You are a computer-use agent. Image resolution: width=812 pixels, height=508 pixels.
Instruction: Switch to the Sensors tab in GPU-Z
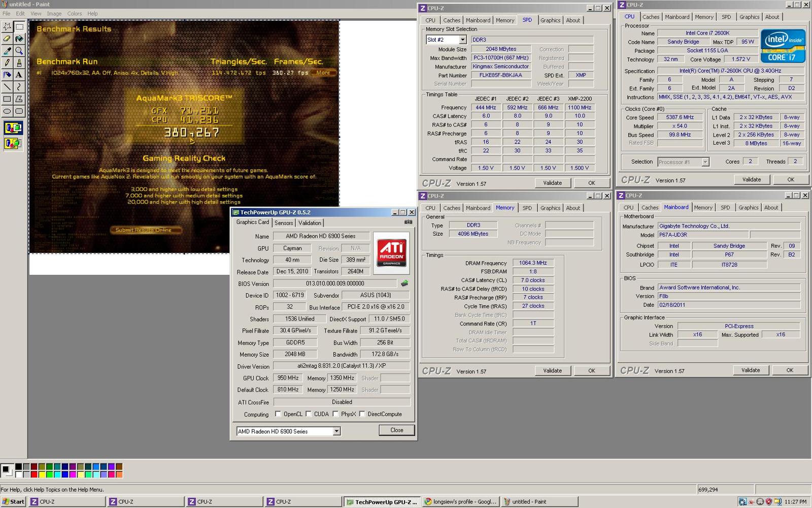pos(284,223)
